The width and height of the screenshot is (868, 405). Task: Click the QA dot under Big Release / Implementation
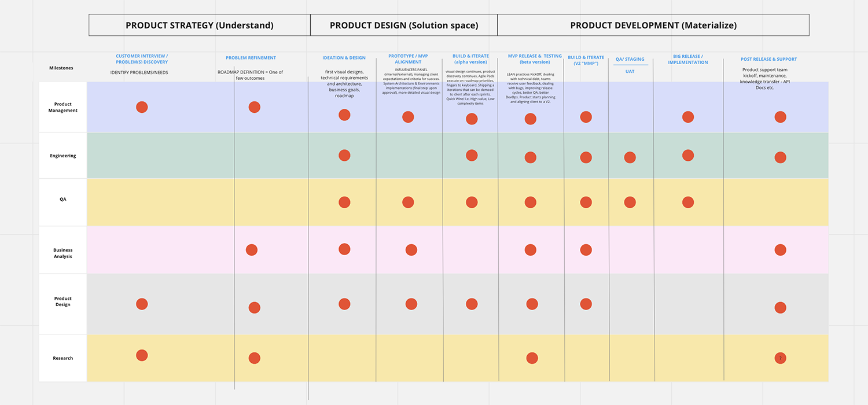pos(687,202)
